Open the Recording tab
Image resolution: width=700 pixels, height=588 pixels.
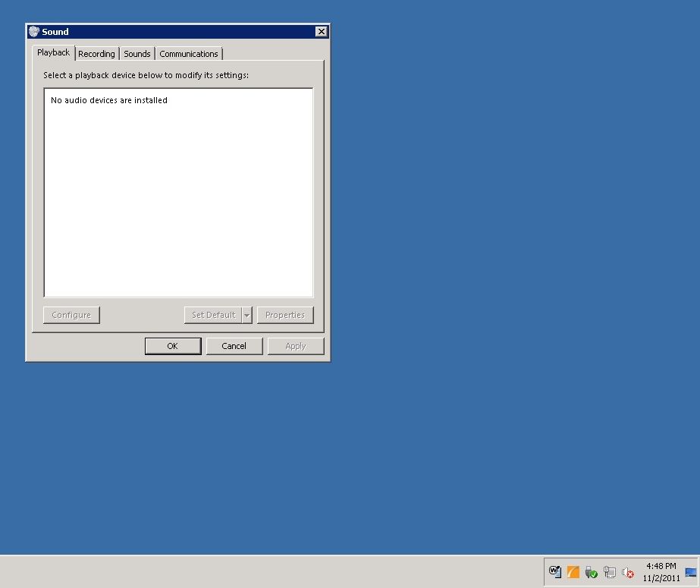(x=96, y=54)
